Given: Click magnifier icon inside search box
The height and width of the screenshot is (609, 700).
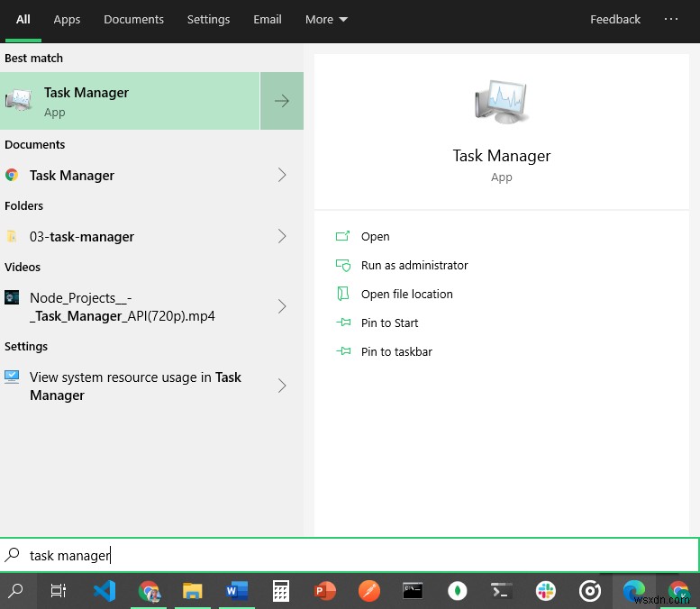Looking at the screenshot, I should click(x=12, y=555).
